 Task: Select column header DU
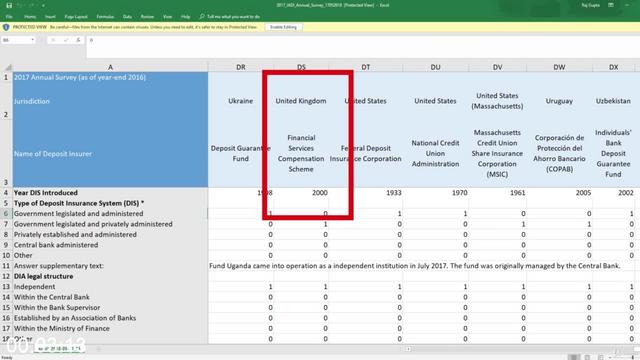click(x=436, y=67)
